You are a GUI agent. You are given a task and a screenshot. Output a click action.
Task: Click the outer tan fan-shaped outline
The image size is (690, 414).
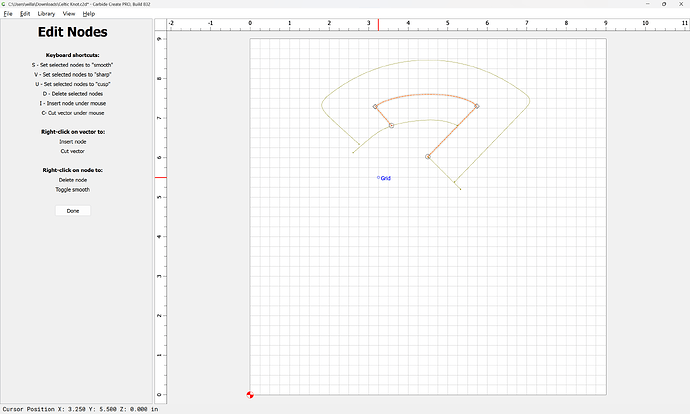pyautogui.click(x=426, y=60)
